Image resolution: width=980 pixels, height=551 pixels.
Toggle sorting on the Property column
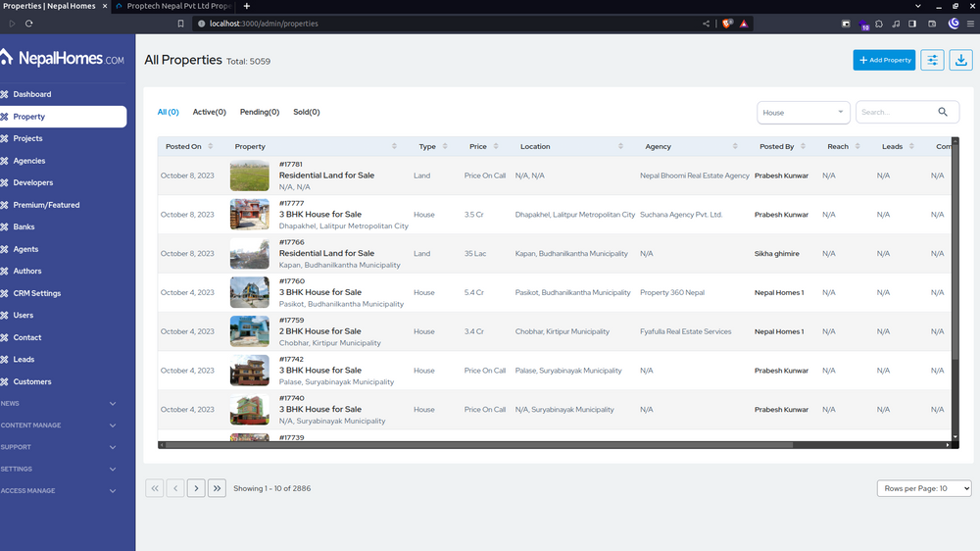tap(394, 146)
